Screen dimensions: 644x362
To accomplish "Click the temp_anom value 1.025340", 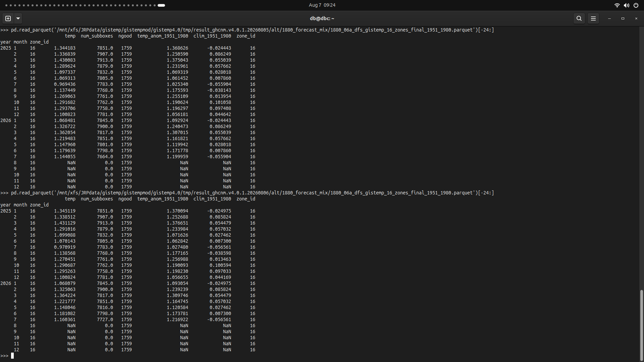I will point(177,84).
